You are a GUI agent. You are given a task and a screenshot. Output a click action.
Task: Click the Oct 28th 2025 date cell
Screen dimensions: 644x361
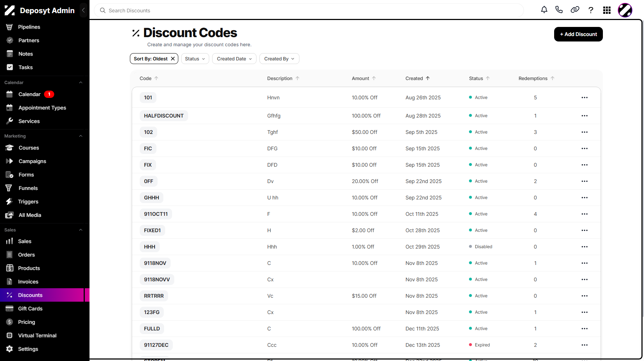click(422, 230)
